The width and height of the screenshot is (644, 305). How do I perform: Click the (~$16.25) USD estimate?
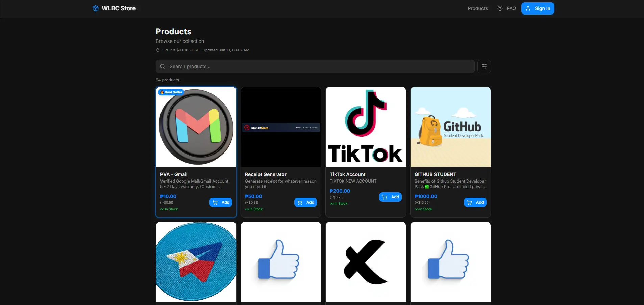point(422,203)
